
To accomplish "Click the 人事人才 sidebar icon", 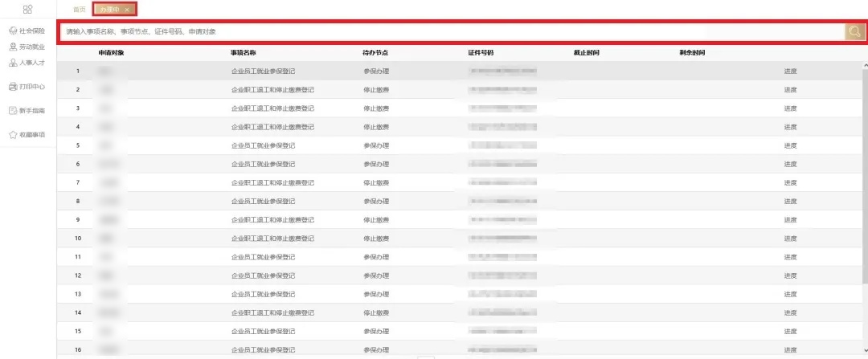I will (12, 62).
